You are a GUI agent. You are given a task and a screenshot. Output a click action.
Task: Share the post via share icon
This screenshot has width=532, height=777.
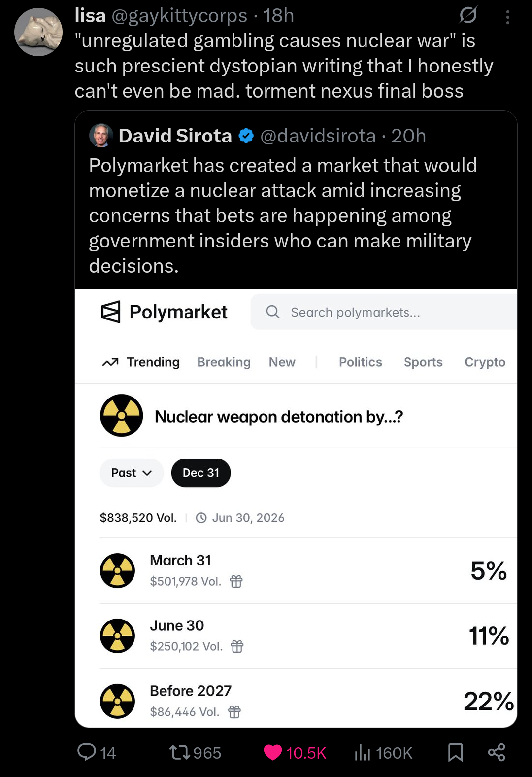coord(497,752)
